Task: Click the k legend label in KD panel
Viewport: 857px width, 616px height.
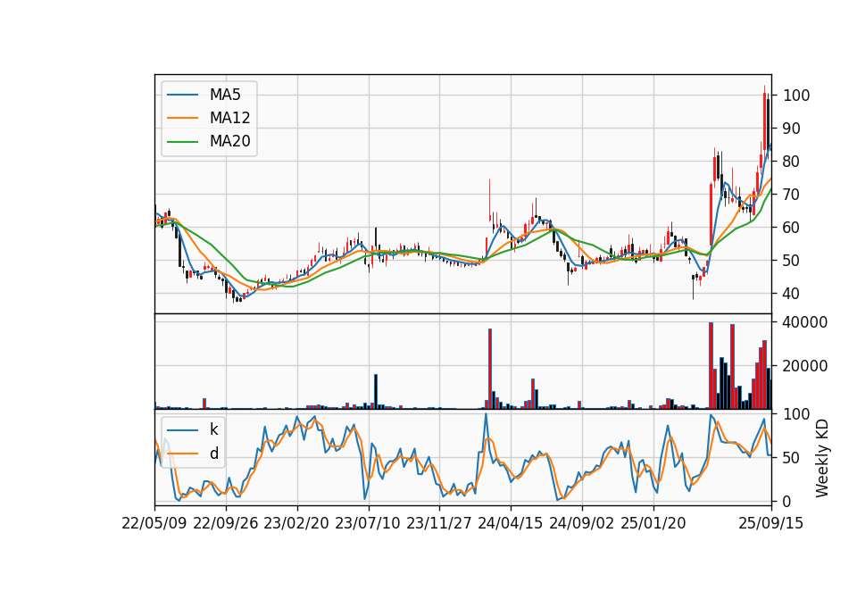Action: tap(214, 429)
